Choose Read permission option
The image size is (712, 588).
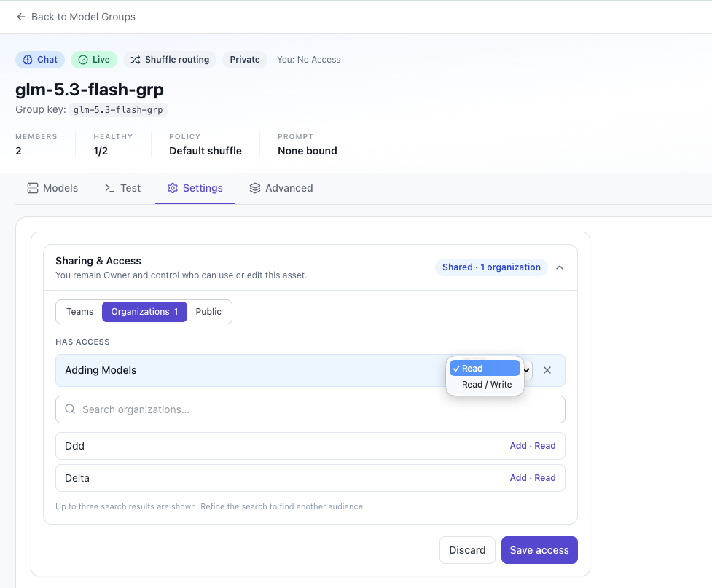[x=485, y=368]
